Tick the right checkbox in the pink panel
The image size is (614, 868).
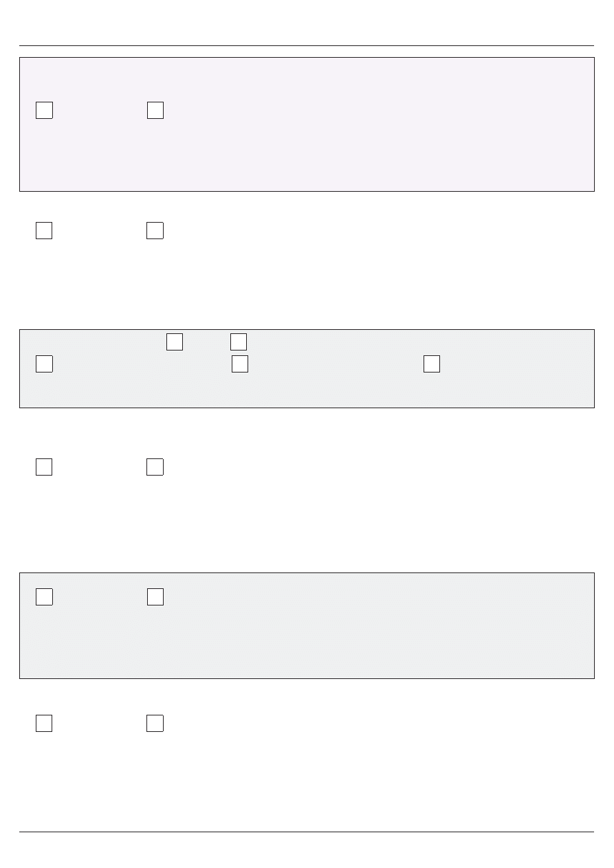(x=155, y=110)
